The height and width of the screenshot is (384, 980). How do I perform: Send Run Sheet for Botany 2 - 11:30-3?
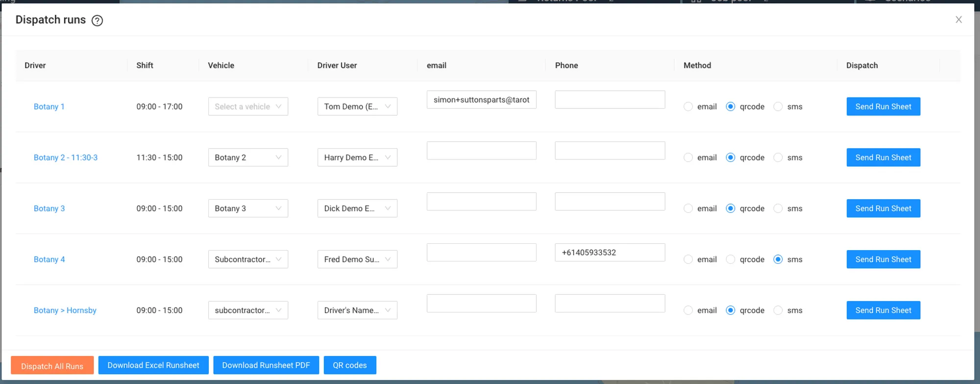point(883,157)
